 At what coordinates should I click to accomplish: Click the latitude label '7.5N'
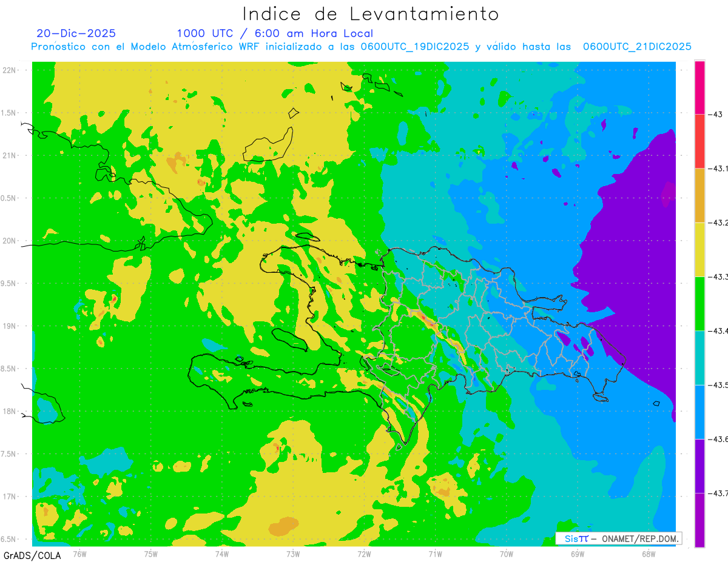(x=8, y=454)
